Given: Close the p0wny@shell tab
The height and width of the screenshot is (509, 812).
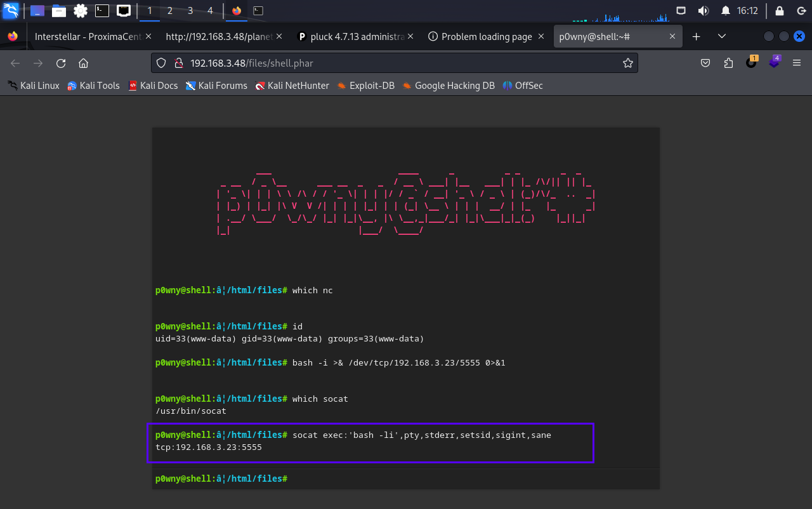Looking at the screenshot, I should click(674, 37).
